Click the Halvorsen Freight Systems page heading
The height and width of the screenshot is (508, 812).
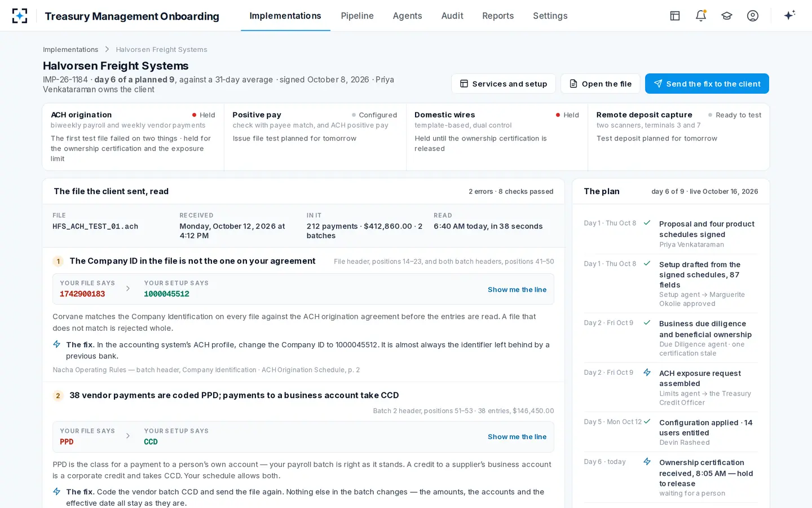(116, 66)
